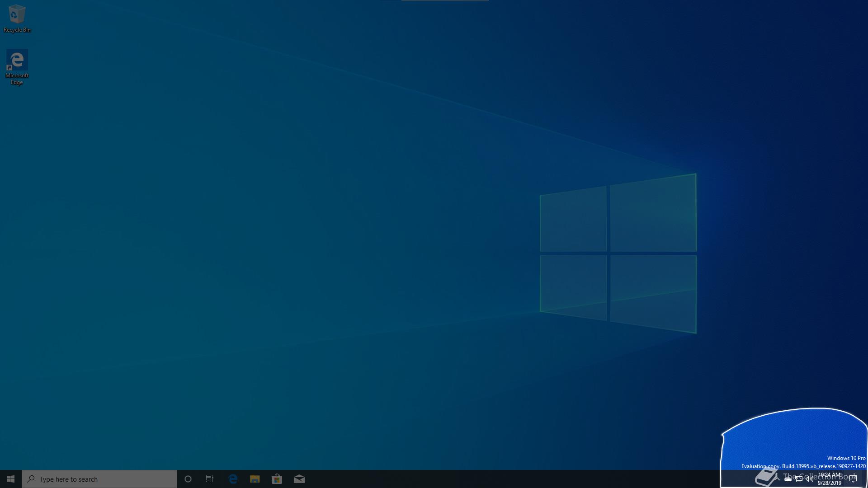Open the network status tray icon
The width and height of the screenshot is (868, 488).
(799, 479)
